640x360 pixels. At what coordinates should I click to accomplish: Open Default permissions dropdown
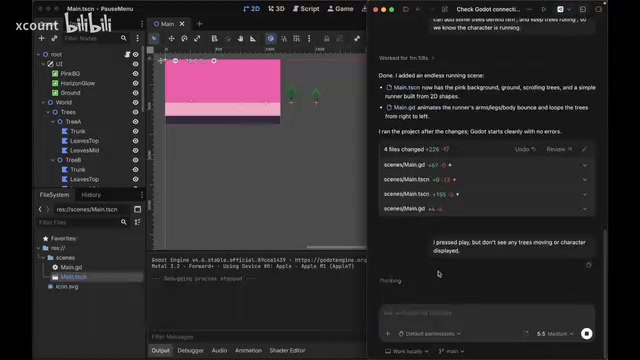tap(430, 334)
